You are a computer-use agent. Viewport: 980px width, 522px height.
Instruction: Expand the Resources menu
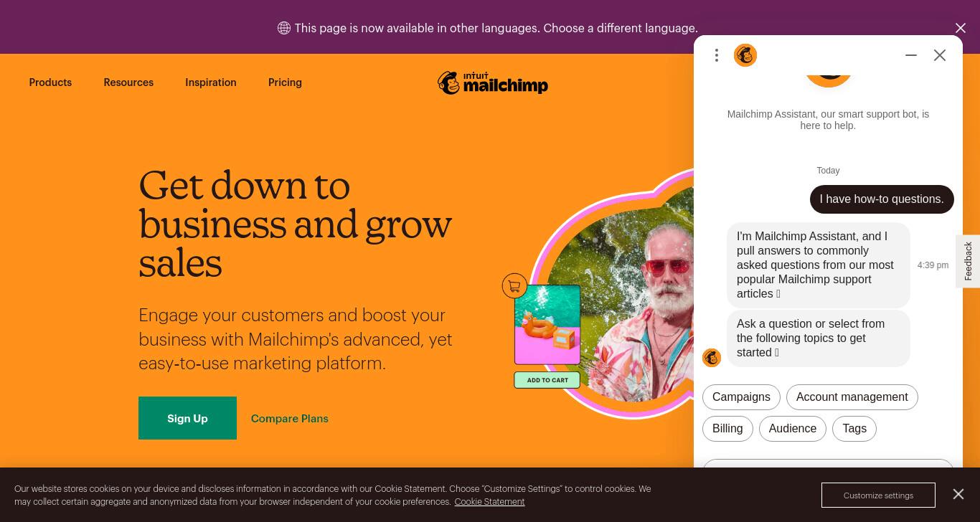(x=128, y=82)
